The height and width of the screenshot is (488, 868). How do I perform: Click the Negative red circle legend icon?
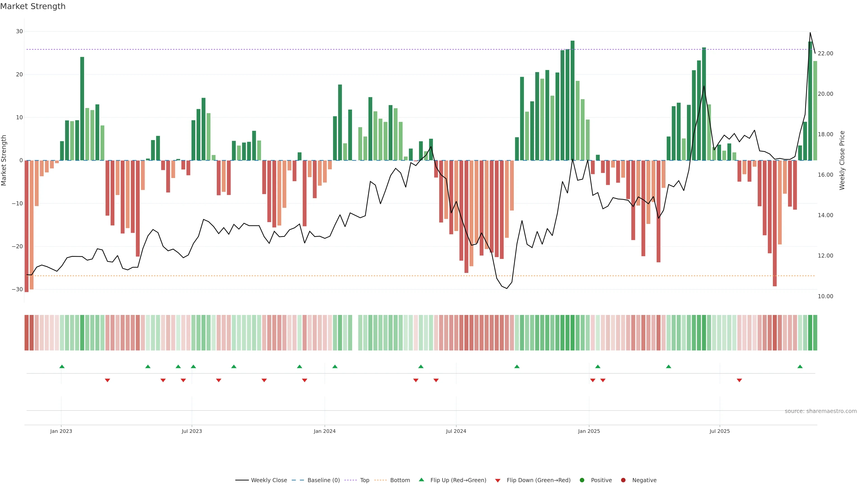(x=623, y=480)
